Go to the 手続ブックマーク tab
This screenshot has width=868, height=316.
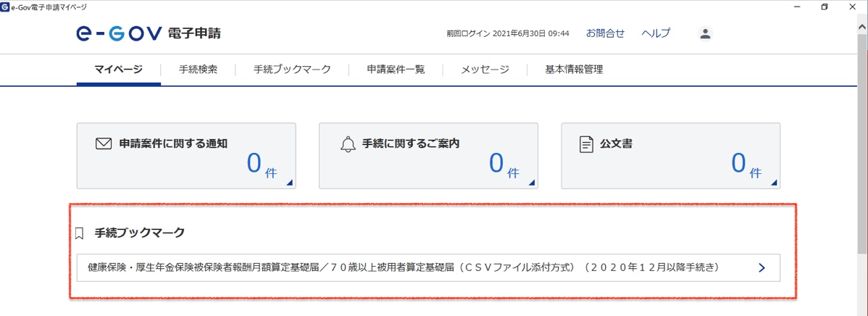pos(292,70)
